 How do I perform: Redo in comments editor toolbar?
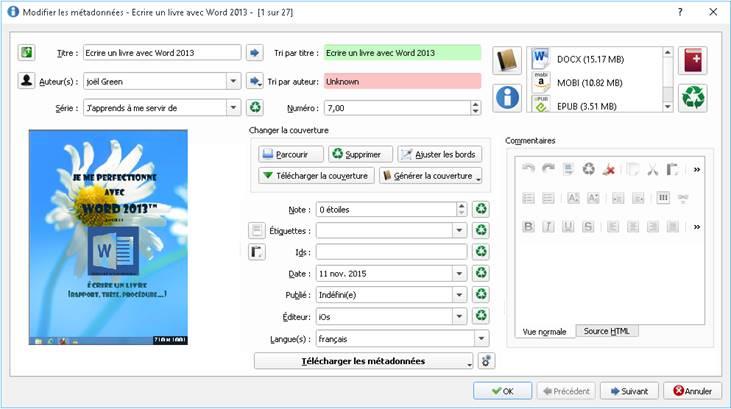pos(548,169)
